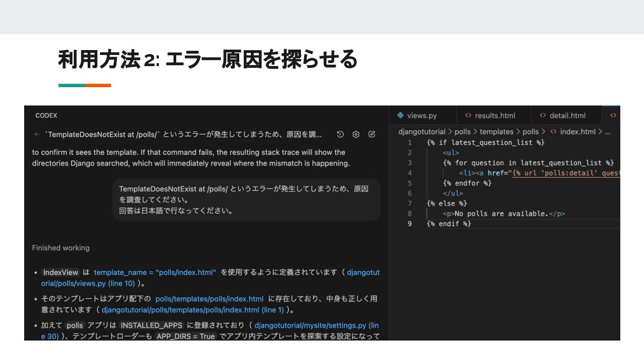
Task: Click the '{% endfor %}' code line
Action: (467, 183)
